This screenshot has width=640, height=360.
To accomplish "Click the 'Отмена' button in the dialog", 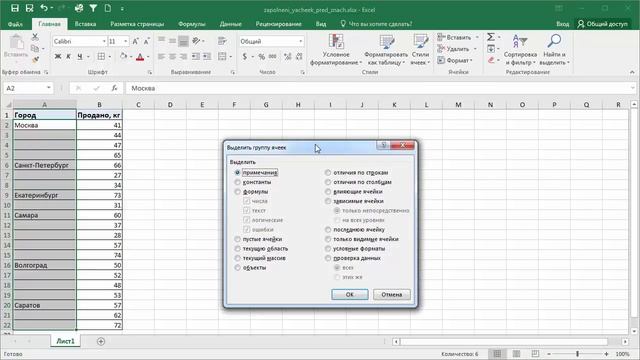I will [x=392, y=294].
